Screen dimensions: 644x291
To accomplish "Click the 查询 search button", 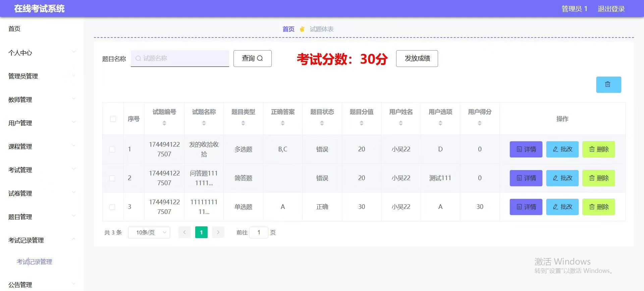I will pos(253,59).
